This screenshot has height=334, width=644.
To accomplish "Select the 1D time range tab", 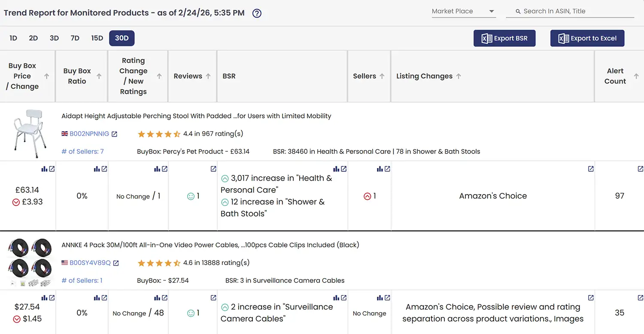I will (13, 38).
